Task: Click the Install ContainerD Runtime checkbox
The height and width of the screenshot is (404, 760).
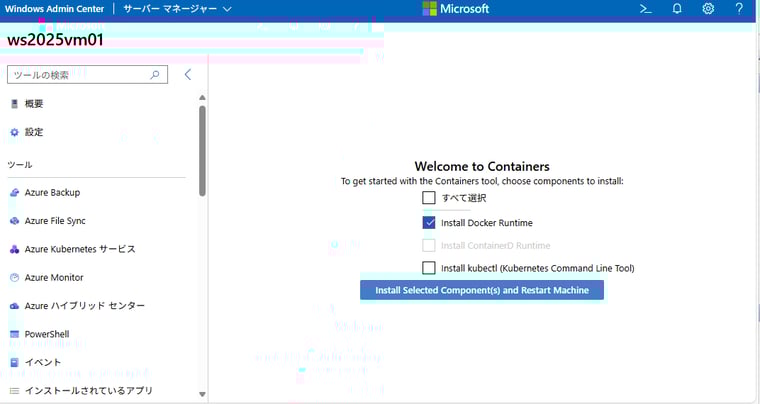Action: 429,246
